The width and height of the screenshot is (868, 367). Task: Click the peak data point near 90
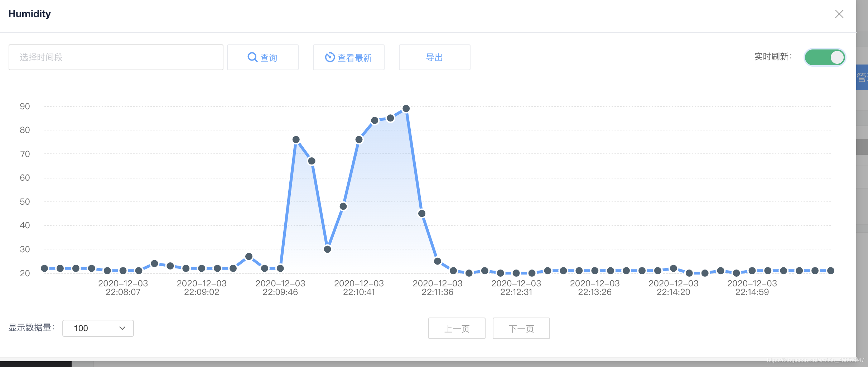click(x=406, y=109)
